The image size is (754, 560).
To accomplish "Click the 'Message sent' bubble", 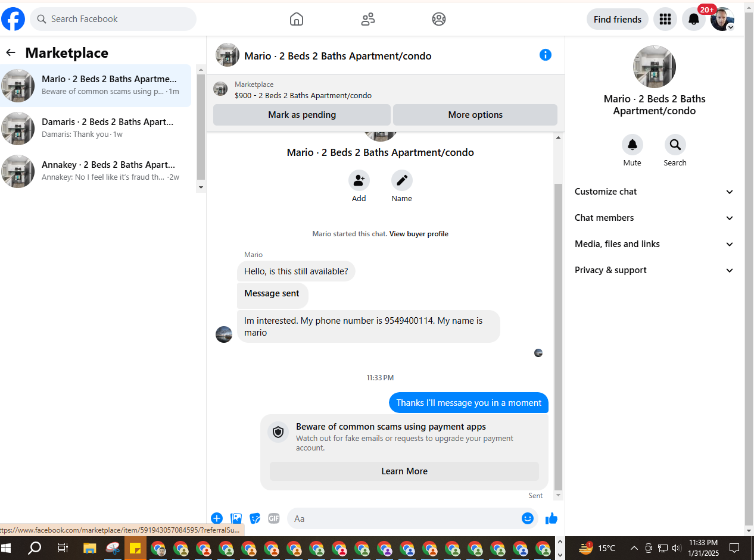I will click(x=272, y=295).
